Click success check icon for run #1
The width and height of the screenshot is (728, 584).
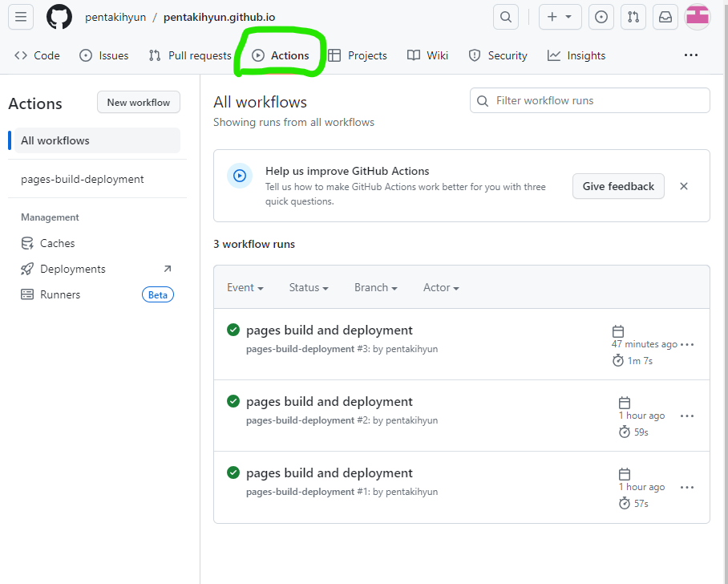(x=233, y=472)
